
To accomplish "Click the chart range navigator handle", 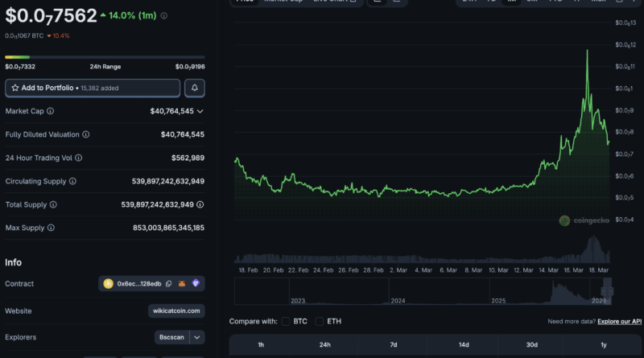I will pyautogui.click(x=607, y=287).
